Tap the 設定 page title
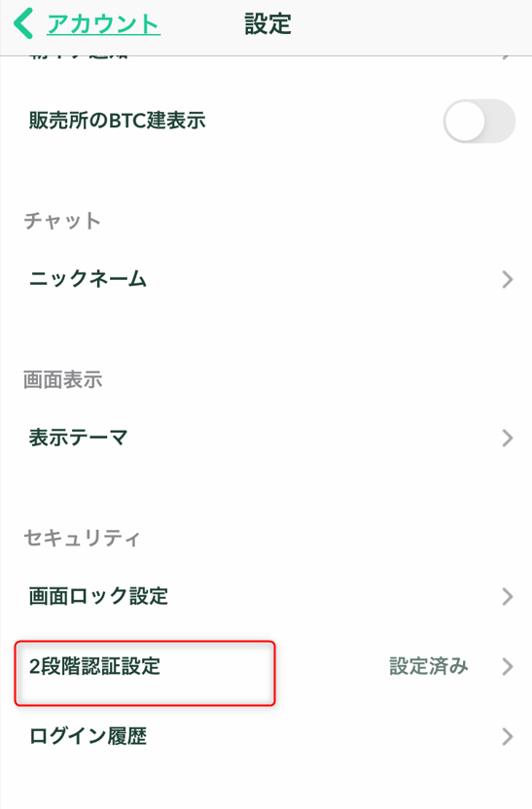Screen dimensions: 532x809 pos(267,23)
